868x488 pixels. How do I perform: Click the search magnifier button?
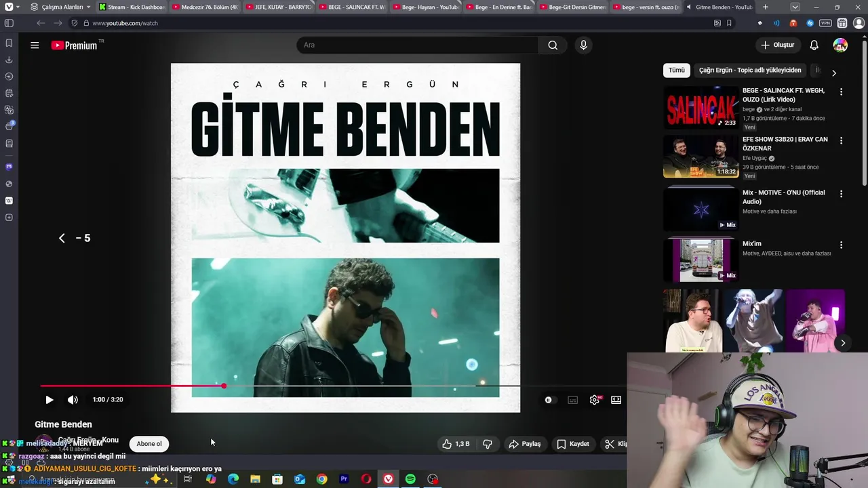(553, 45)
